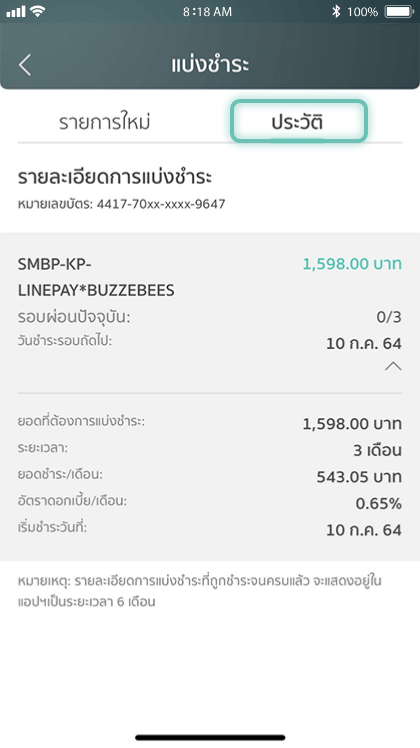This screenshot has height=748, width=420.
Task: Tap the 543.05 บาท monthly payment value
Action: click(359, 477)
